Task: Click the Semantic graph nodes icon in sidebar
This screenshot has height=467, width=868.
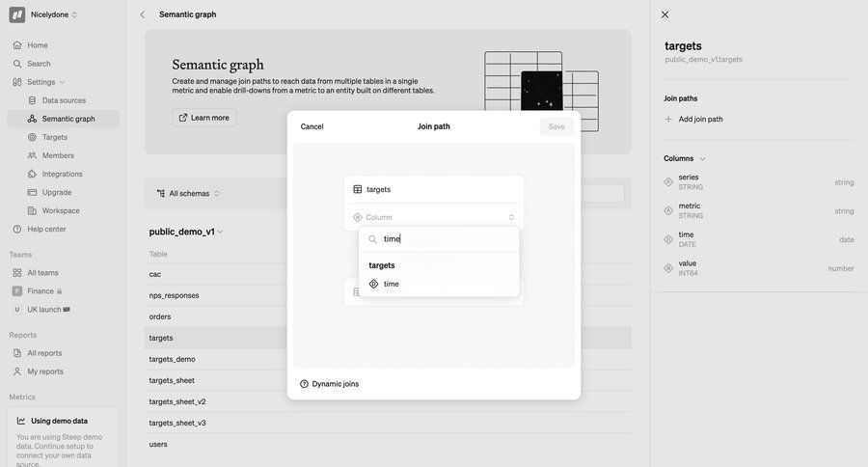Action: [32, 119]
